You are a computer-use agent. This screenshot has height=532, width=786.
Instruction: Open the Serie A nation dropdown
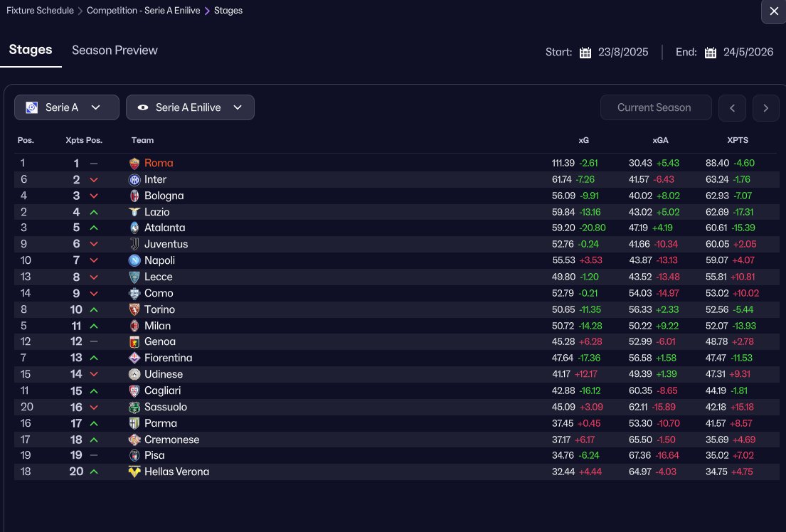coord(67,107)
